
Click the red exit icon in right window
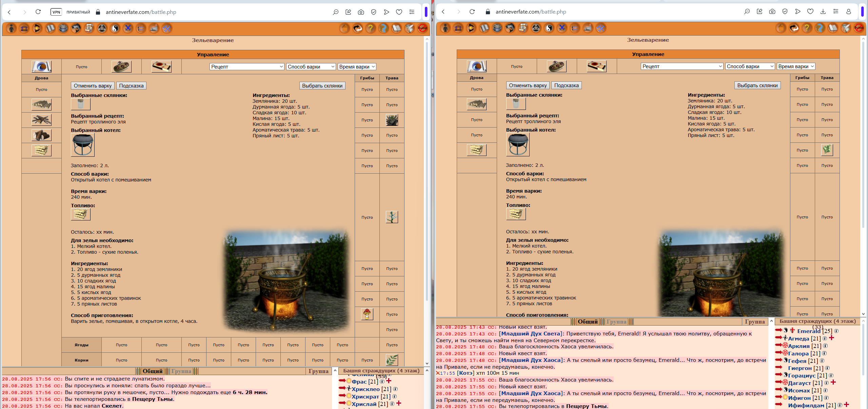coord(859,28)
